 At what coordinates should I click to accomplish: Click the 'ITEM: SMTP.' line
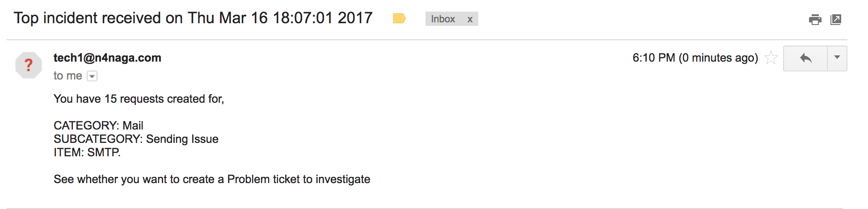[x=87, y=152]
